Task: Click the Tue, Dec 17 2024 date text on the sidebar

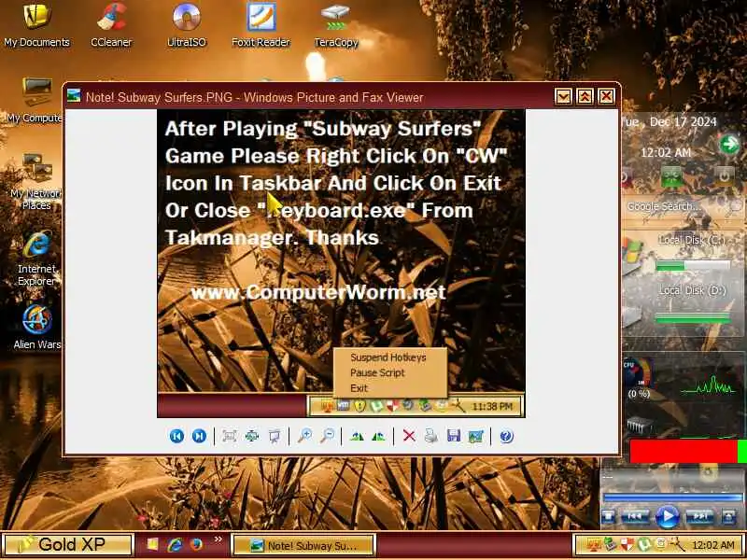Action: [x=669, y=122]
